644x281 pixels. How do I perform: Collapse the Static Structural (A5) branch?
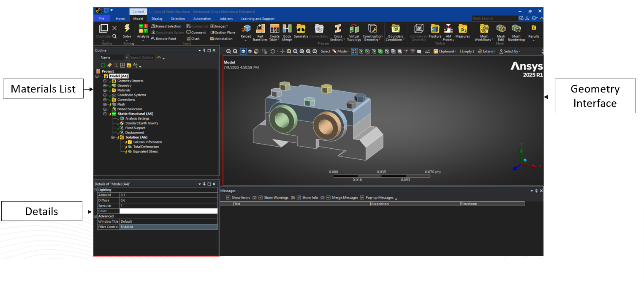click(x=105, y=114)
